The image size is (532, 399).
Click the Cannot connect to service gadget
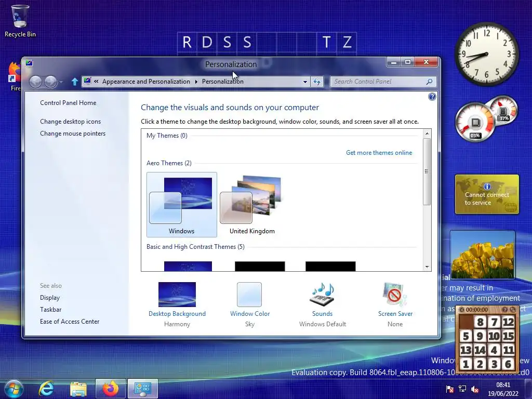(x=487, y=194)
